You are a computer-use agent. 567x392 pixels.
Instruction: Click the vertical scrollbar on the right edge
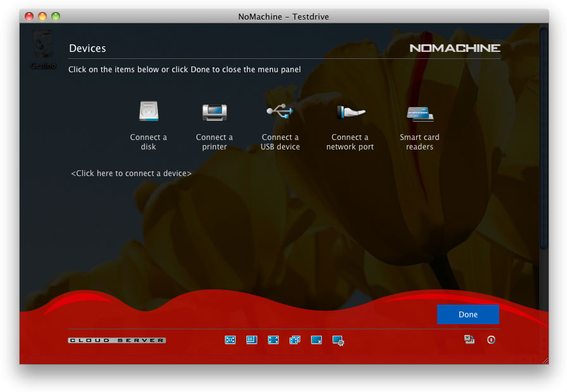click(x=543, y=139)
